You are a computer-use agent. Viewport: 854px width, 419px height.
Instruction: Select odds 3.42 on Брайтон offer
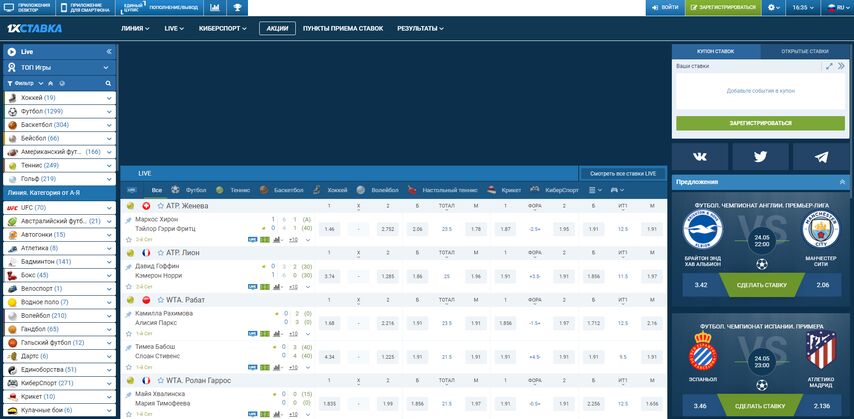(x=701, y=285)
